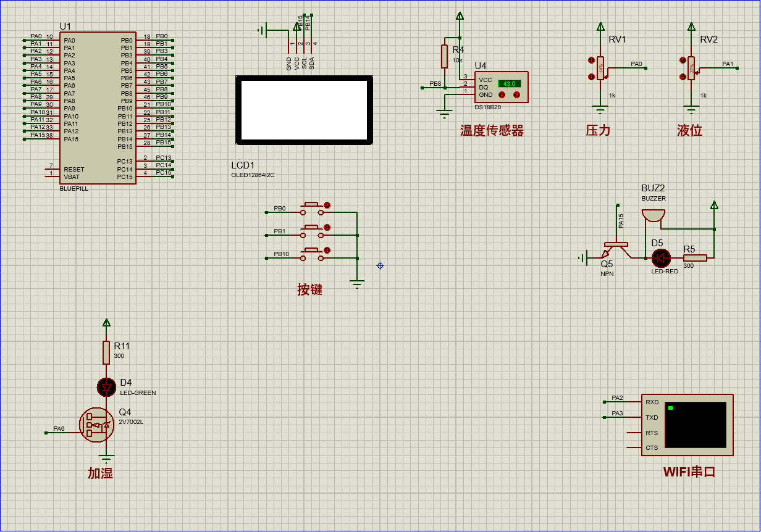Click the blue origin crosshair marker

pyautogui.click(x=380, y=265)
